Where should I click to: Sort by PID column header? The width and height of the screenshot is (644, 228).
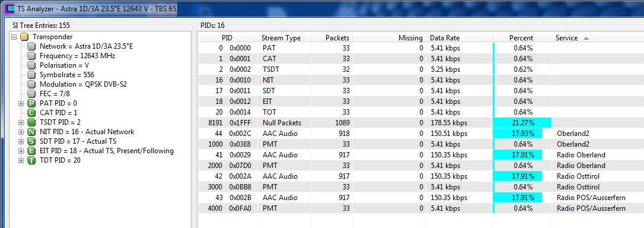[228, 38]
